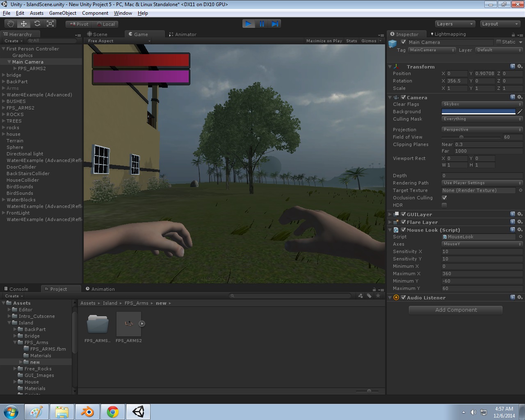Image resolution: width=525 pixels, height=420 pixels.
Task: Click the Step frame button
Action: point(275,24)
